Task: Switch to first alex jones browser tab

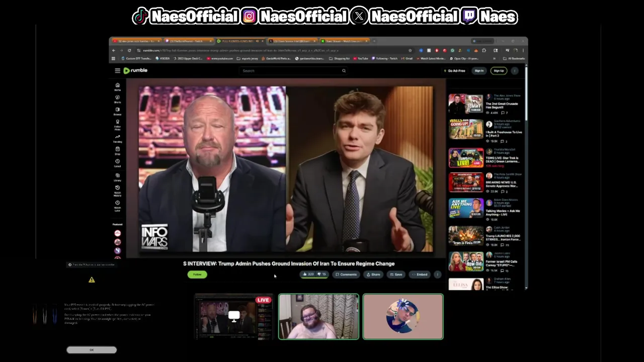Action: (138, 41)
